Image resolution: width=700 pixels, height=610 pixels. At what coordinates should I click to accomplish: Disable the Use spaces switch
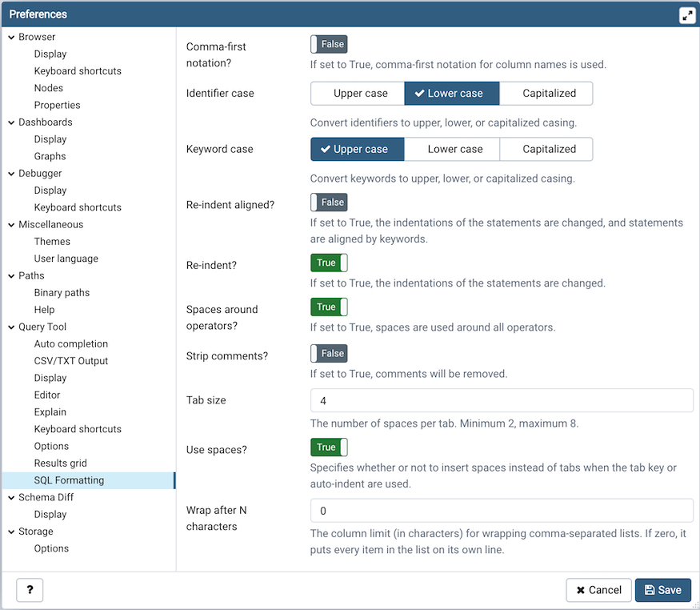329,447
